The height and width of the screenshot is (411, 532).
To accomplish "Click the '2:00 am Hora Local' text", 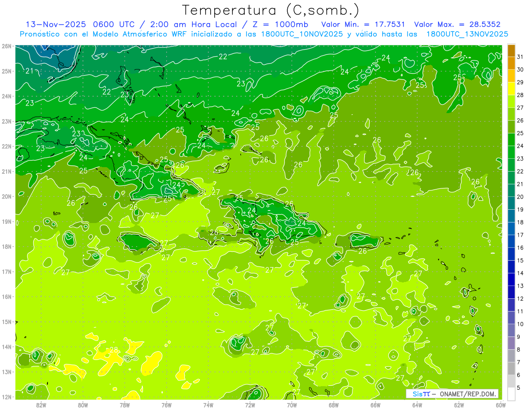I will click(x=192, y=24).
